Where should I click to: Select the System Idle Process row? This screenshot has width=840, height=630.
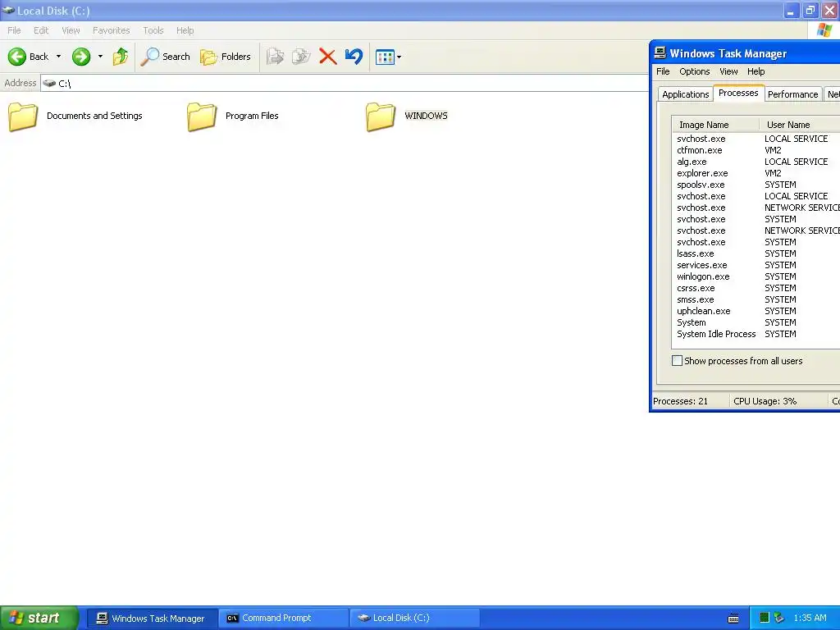756,334
